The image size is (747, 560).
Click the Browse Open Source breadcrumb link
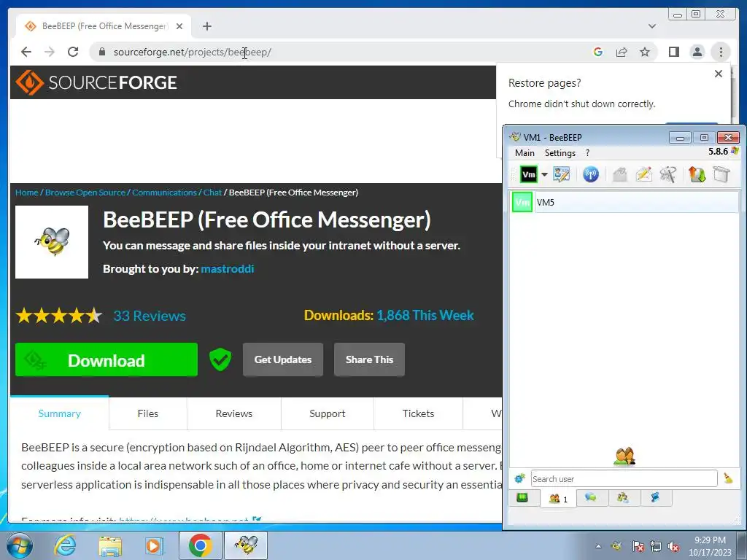click(x=85, y=192)
